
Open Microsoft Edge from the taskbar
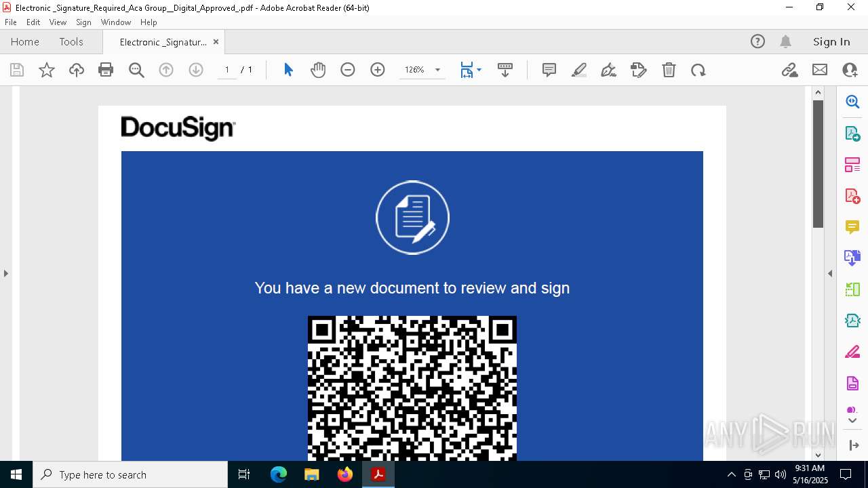(279, 474)
